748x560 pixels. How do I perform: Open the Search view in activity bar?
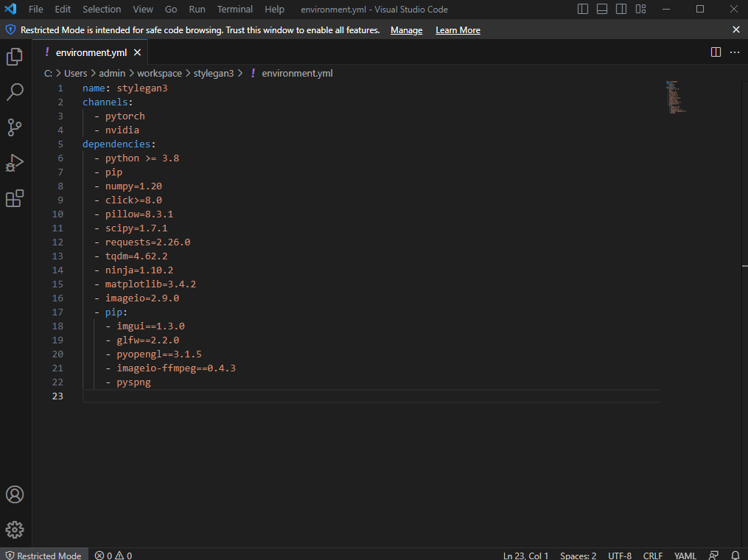(x=14, y=92)
